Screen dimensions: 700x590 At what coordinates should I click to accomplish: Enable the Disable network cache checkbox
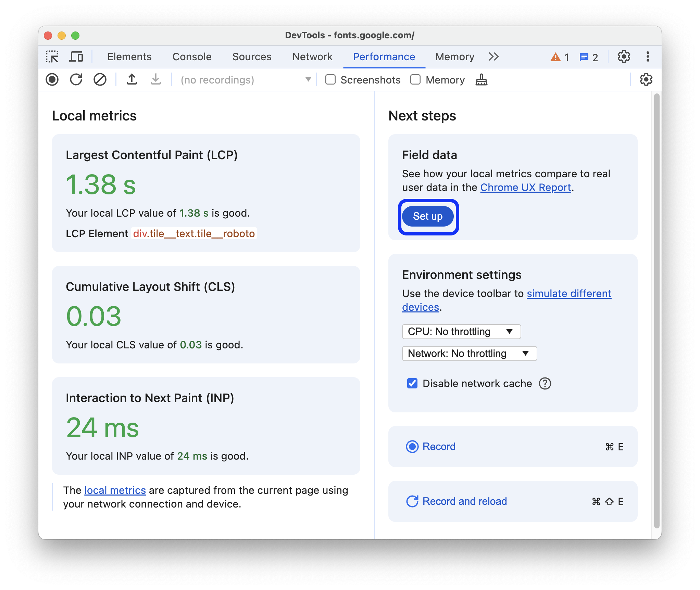click(x=412, y=383)
